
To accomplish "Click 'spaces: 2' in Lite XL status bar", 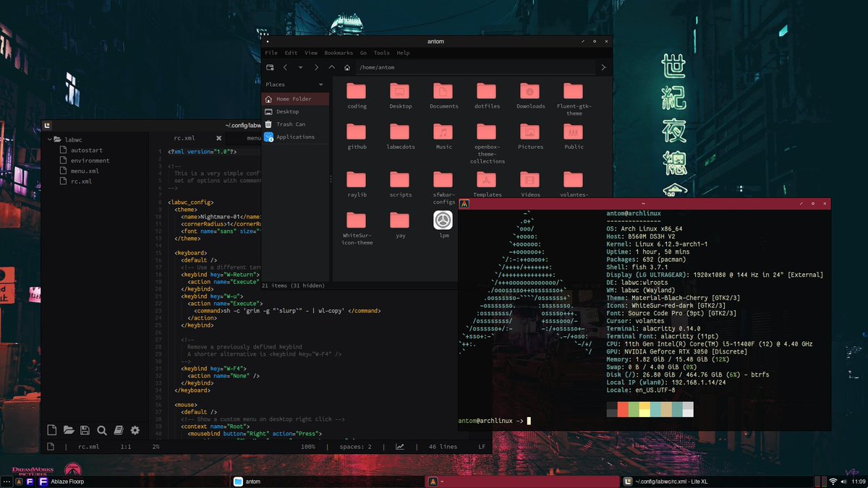I will coord(356,447).
